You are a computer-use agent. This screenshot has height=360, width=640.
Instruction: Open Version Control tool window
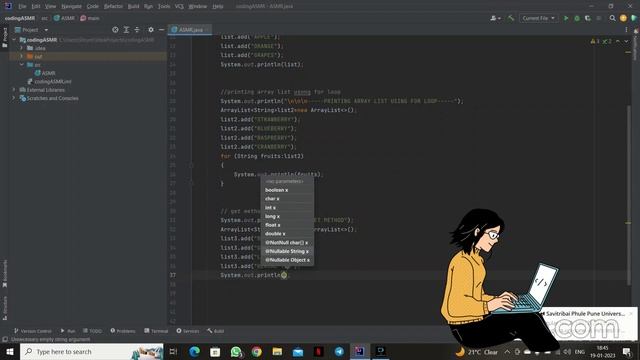[33, 331]
